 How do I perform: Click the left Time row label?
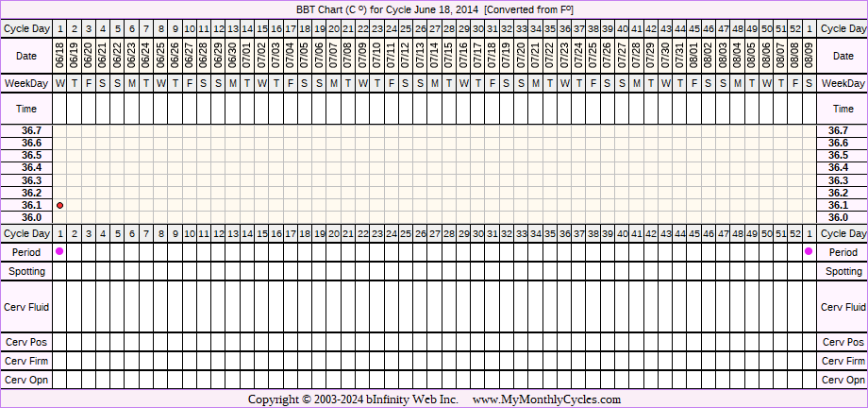coord(26,110)
